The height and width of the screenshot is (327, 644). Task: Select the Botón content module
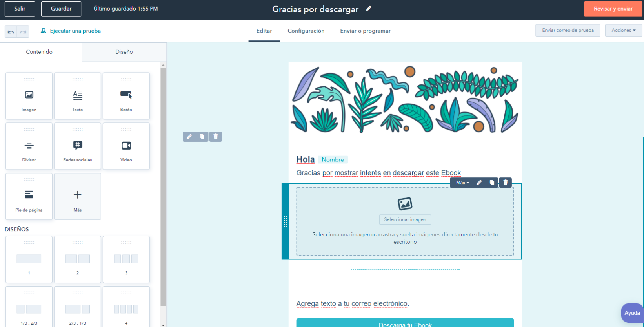coord(126,96)
